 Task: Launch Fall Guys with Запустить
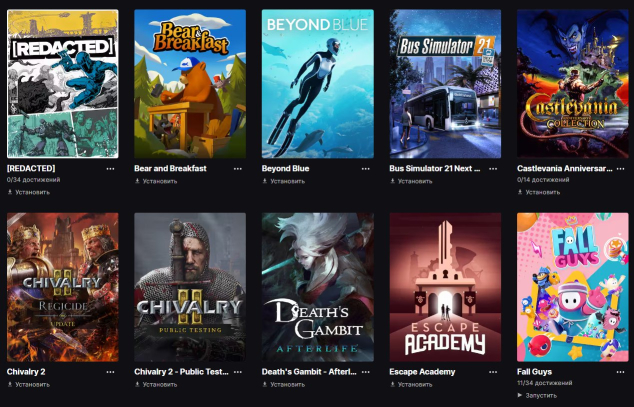pyautogui.click(x=537, y=395)
